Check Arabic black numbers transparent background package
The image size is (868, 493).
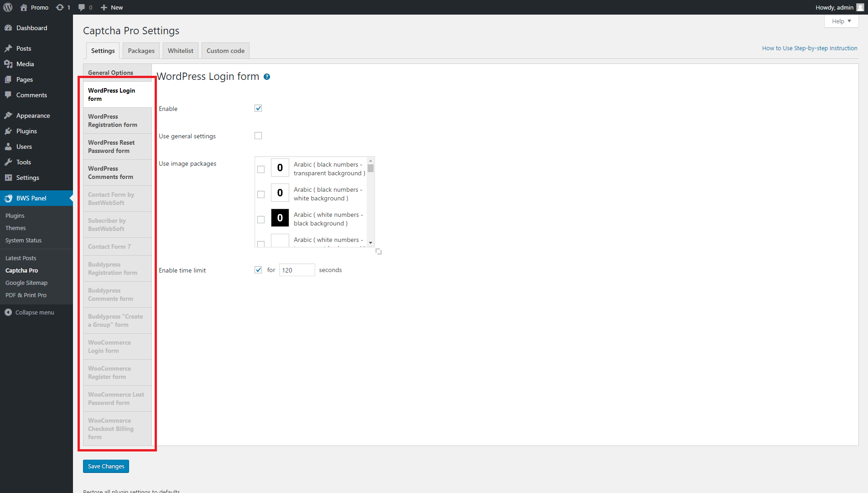(261, 169)
